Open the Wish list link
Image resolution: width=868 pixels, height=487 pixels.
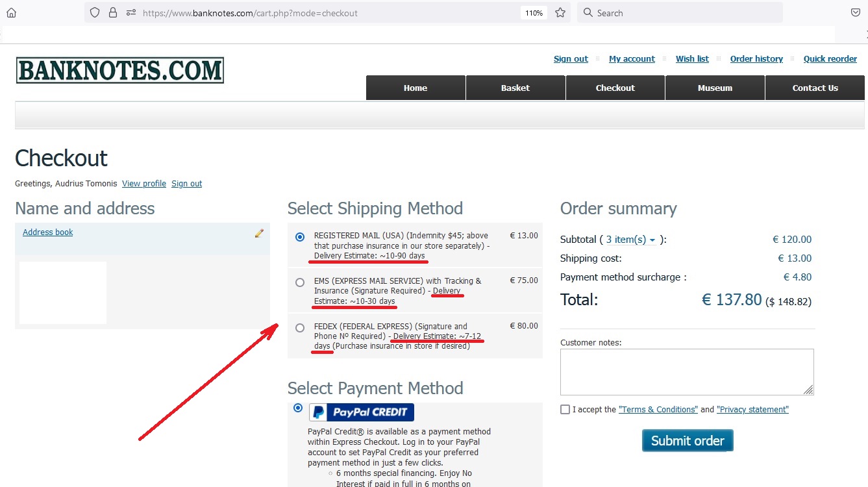point(692,58)
